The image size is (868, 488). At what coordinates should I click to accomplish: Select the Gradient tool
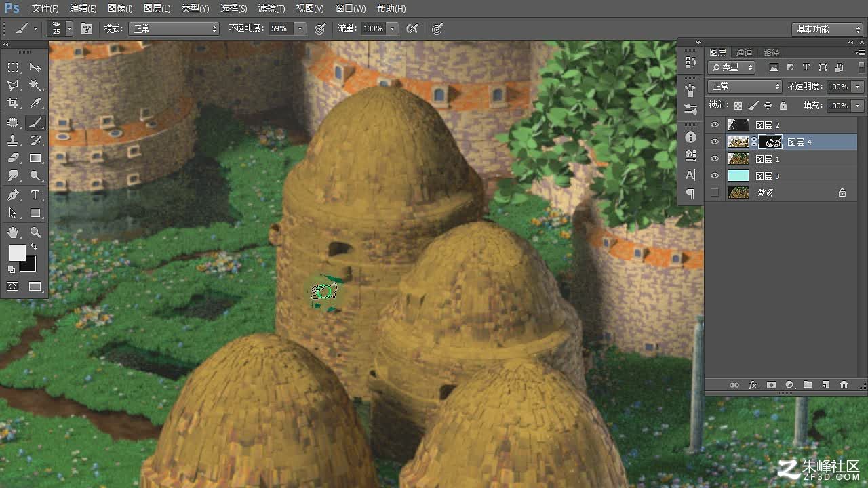coord(35,158)
